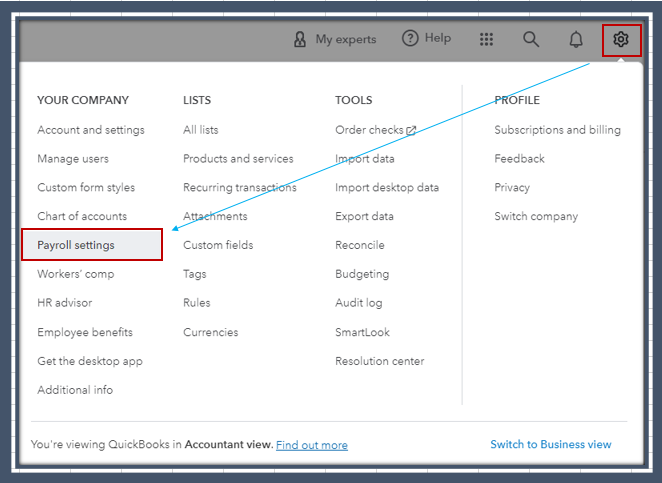Click the TOOLS column heading
This screenshot has width=662, height=483.
(354, 100)
